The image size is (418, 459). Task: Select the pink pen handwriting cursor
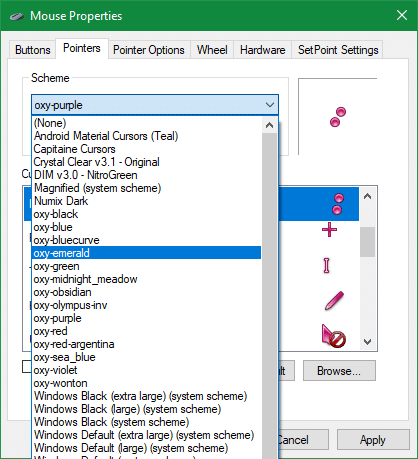[x=334, y=301]
